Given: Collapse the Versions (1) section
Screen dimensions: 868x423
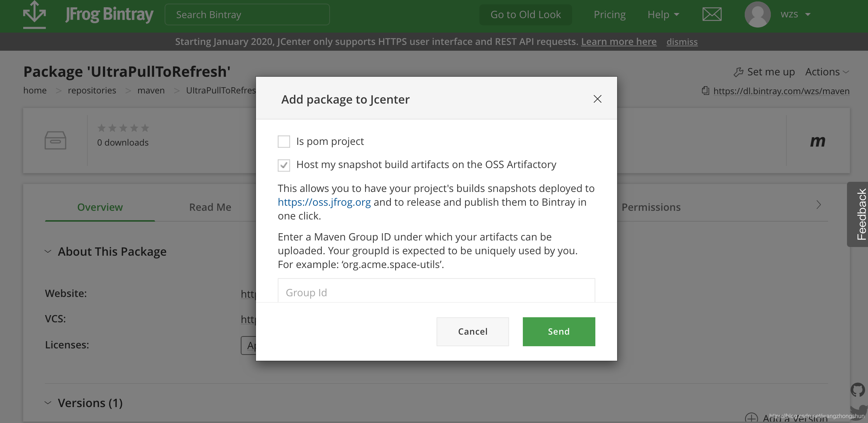Looking at the screenshot, I should pos(47,402).
